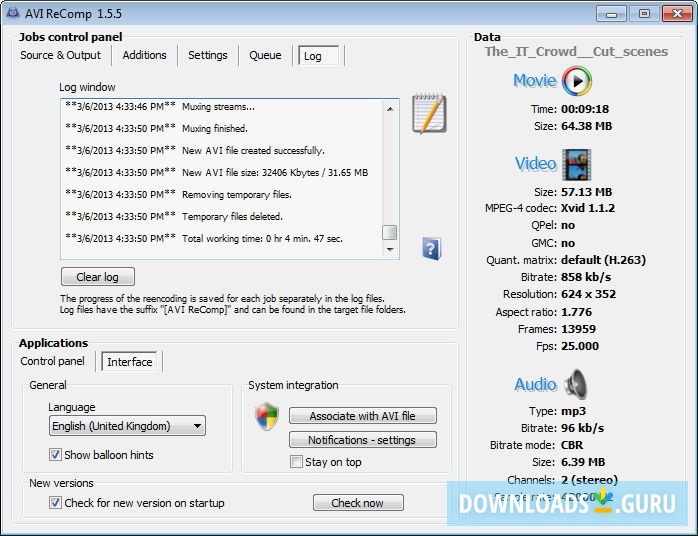This screenshot has height=536, width=698.
Task: Click the aspect ratio 1.776 value
Action: (x=576, y=312)
